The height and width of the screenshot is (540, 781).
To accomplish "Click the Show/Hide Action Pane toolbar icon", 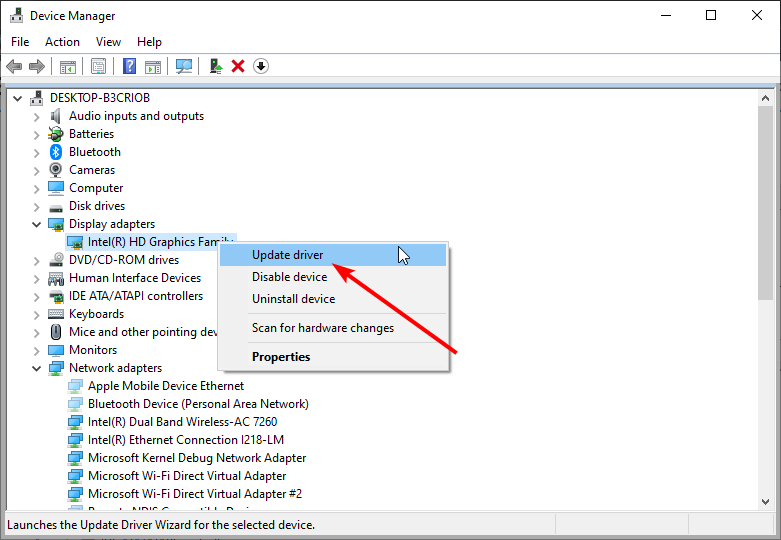I will (153, 66).
